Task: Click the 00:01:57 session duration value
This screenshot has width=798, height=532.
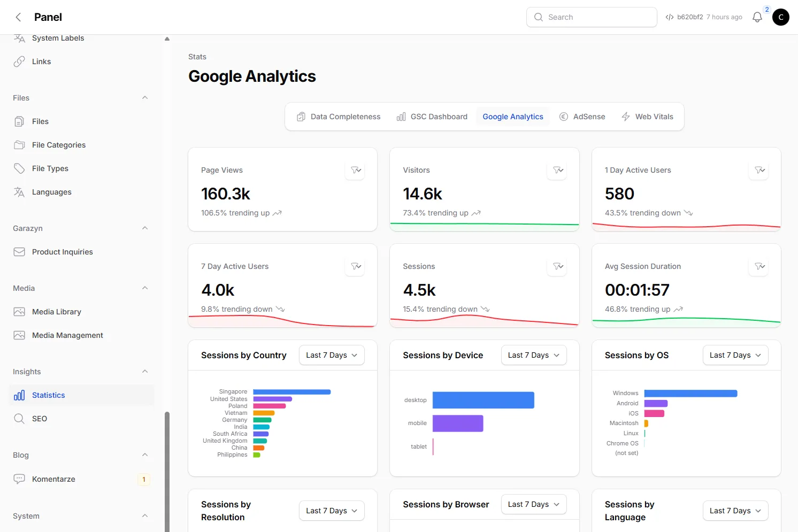Action: point(637,290)
